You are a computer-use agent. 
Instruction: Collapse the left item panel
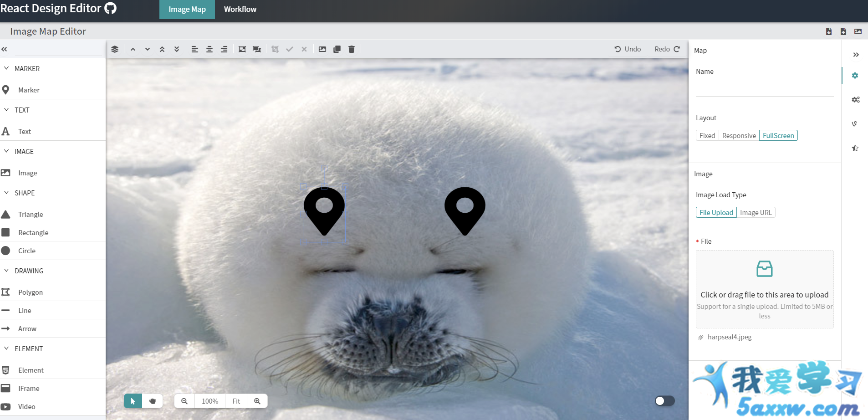[x=5, y=49]
